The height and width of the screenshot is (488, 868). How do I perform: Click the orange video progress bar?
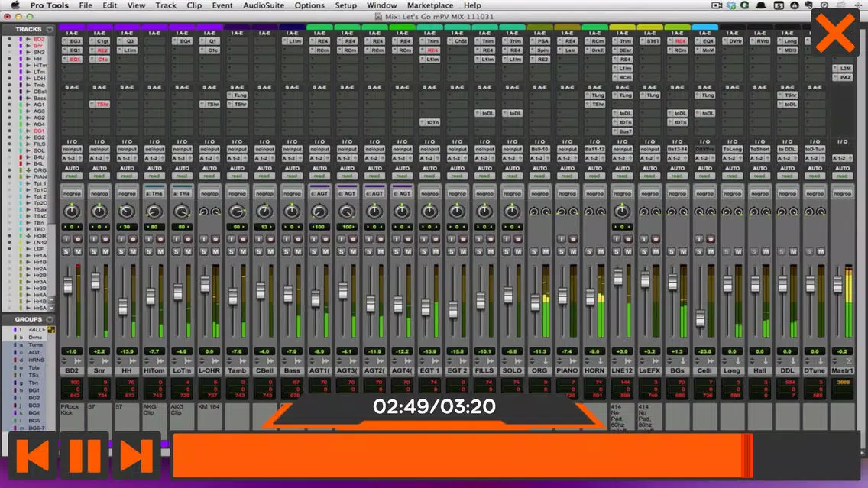(458, 456)
